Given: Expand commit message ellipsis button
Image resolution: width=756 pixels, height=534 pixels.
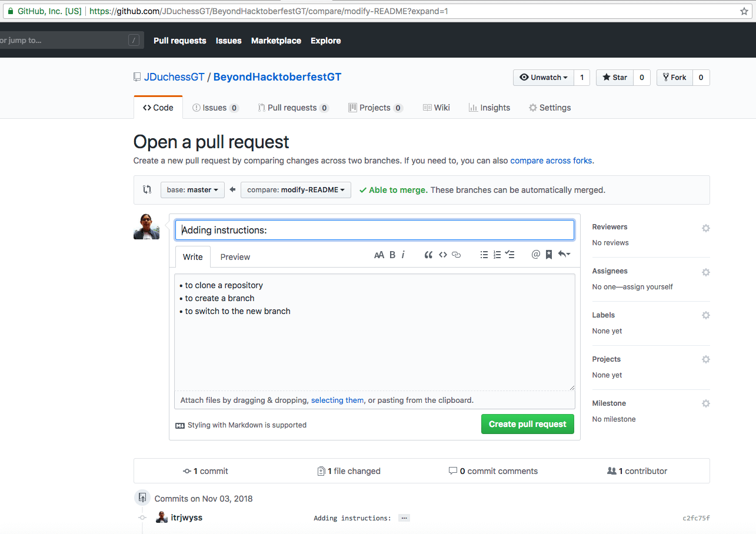Looking at the screenshot, I should 404,518.
